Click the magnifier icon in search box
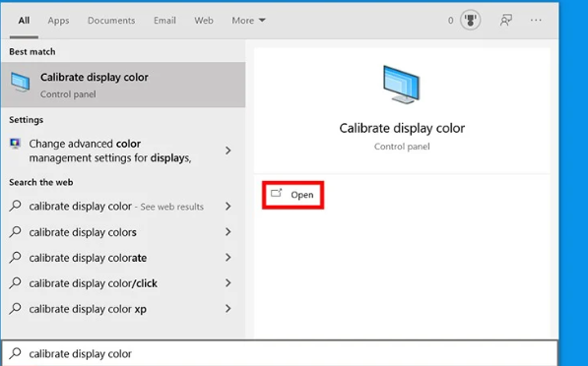The image size is (588, 366). (15, 353)
